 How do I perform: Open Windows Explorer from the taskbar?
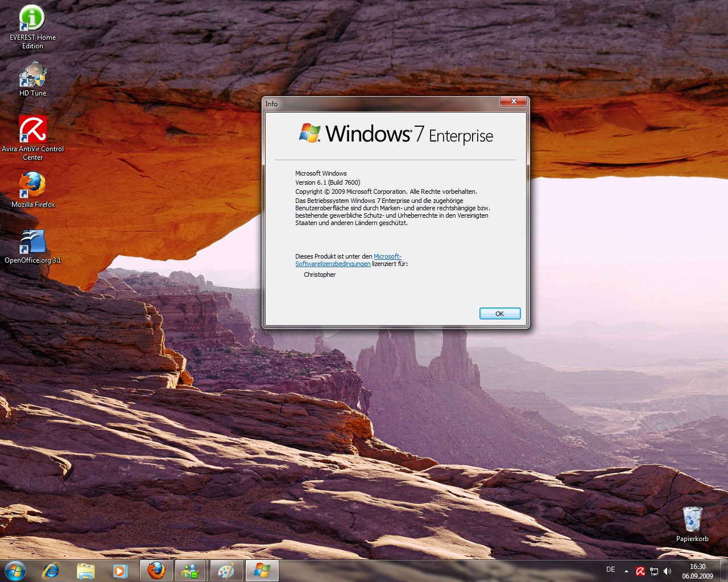[85, 571]
